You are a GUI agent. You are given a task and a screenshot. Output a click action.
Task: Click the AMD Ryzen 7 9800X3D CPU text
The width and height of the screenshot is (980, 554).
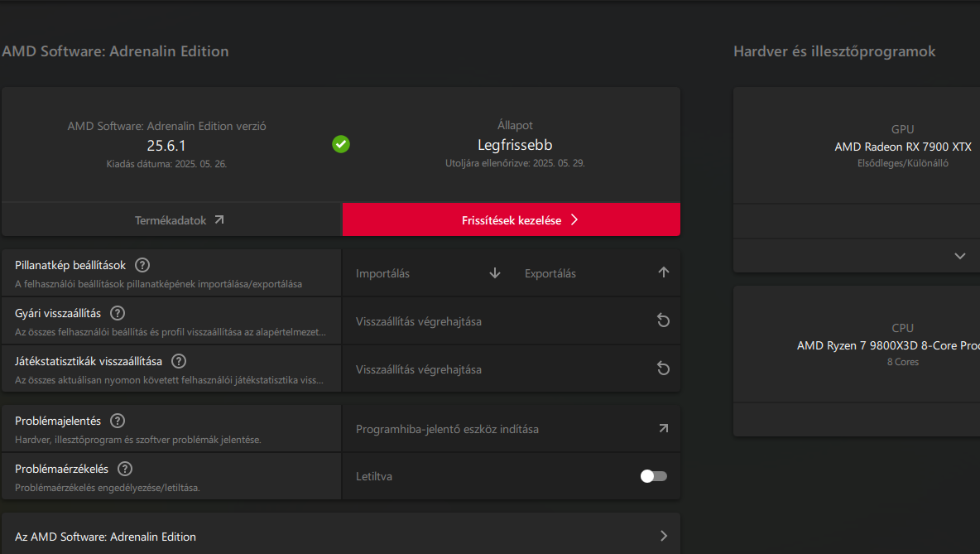888,346
